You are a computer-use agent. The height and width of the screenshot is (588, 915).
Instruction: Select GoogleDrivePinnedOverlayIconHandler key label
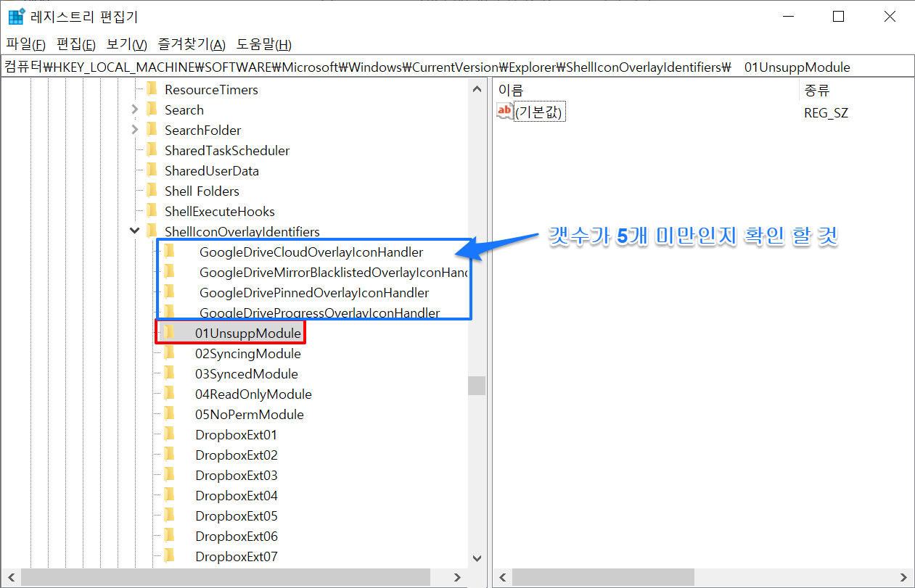[x=314, y=293]
